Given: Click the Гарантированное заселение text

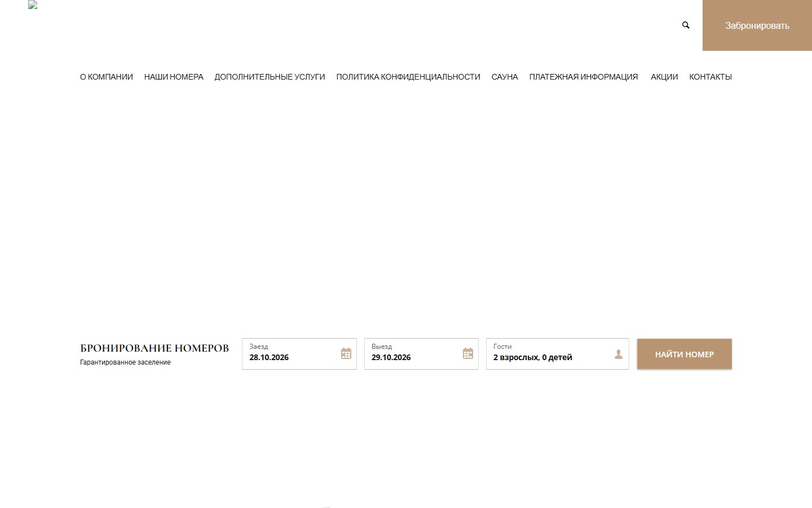Looking at the screenshot, I should coord(125,362).
